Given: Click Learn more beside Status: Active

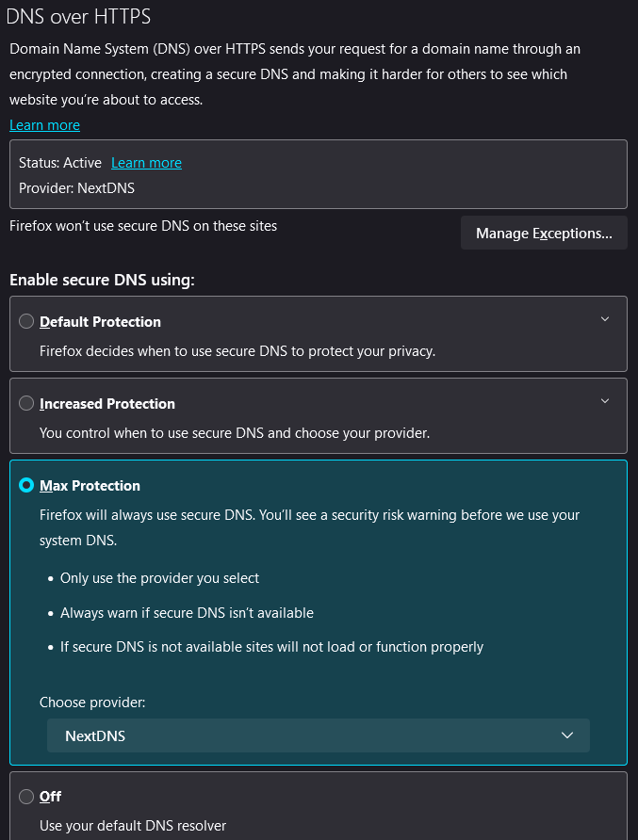Looking at the screenshot, I should tap(146, 163).
